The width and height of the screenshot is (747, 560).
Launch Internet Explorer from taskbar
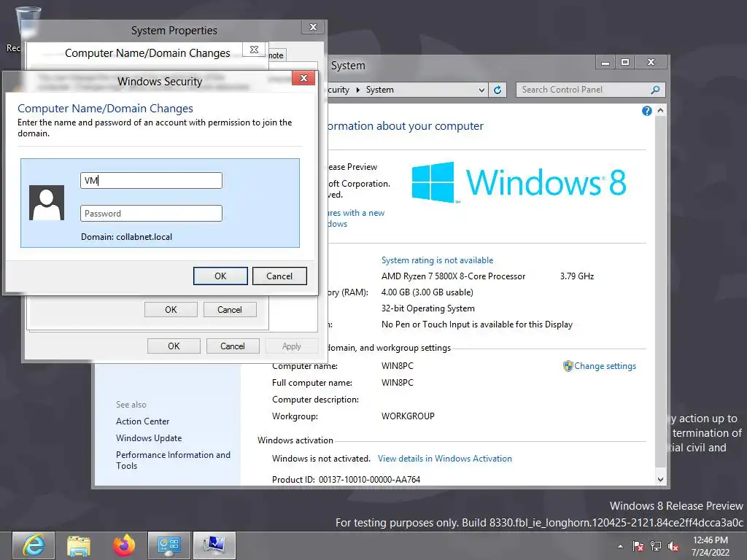point(34,545)
